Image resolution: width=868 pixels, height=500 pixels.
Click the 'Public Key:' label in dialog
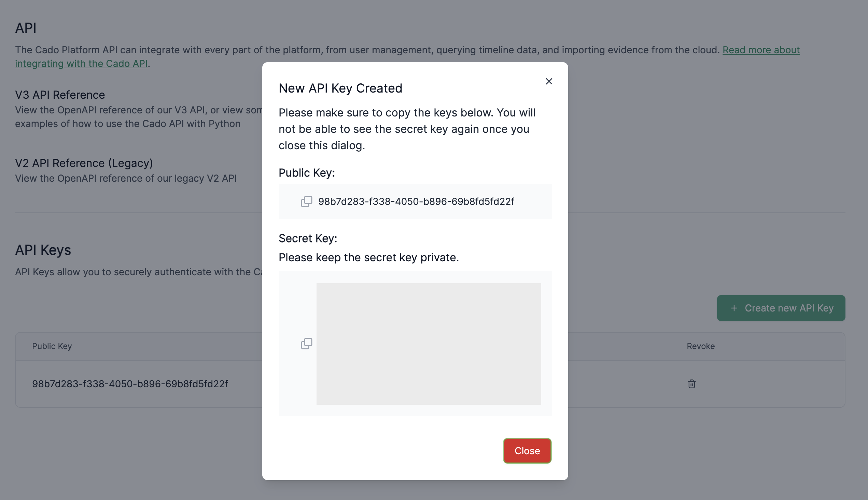pyautogui.click(x=306, y=172)
